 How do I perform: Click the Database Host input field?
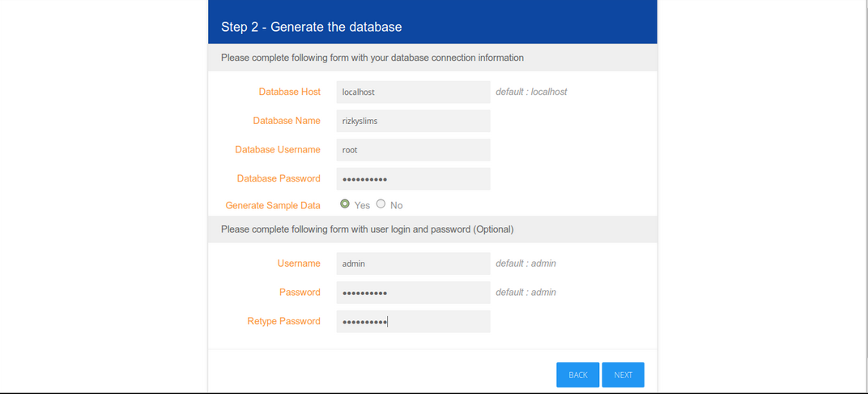[x=413, y=92]
